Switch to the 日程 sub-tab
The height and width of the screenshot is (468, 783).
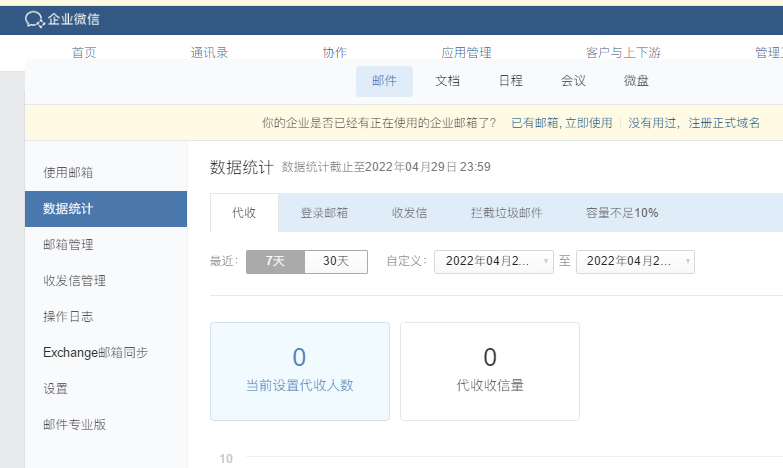click(510, 81)
